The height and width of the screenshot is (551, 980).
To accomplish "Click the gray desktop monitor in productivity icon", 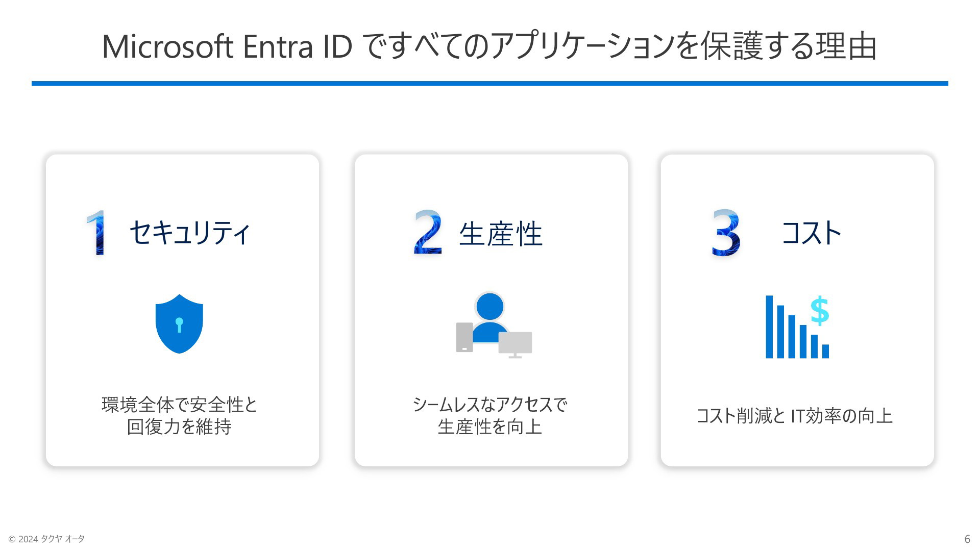I will (x=516, y=345).
